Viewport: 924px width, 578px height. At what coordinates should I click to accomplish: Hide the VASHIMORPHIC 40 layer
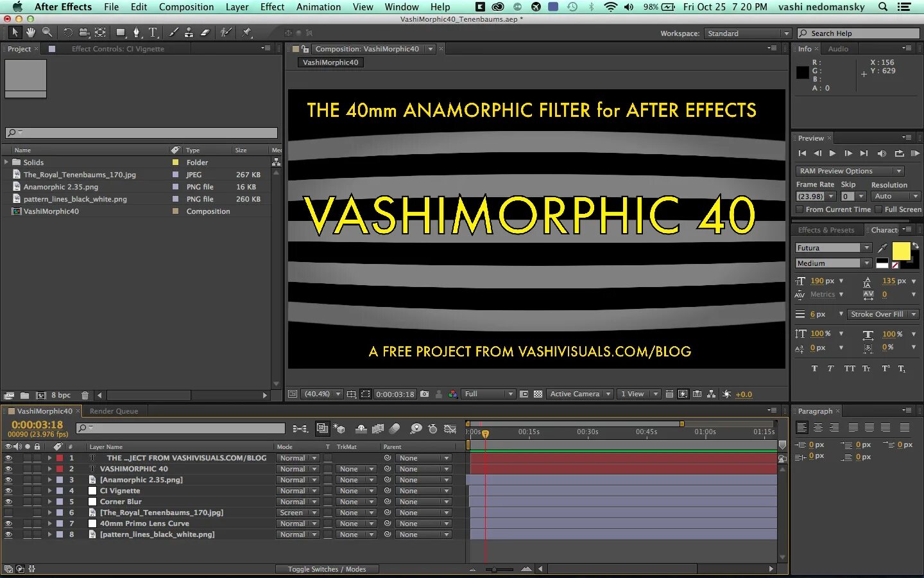point(8,469)
